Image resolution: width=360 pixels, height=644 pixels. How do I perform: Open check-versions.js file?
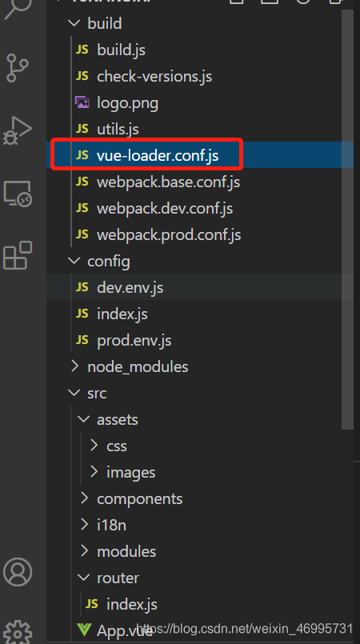point(154,76)
